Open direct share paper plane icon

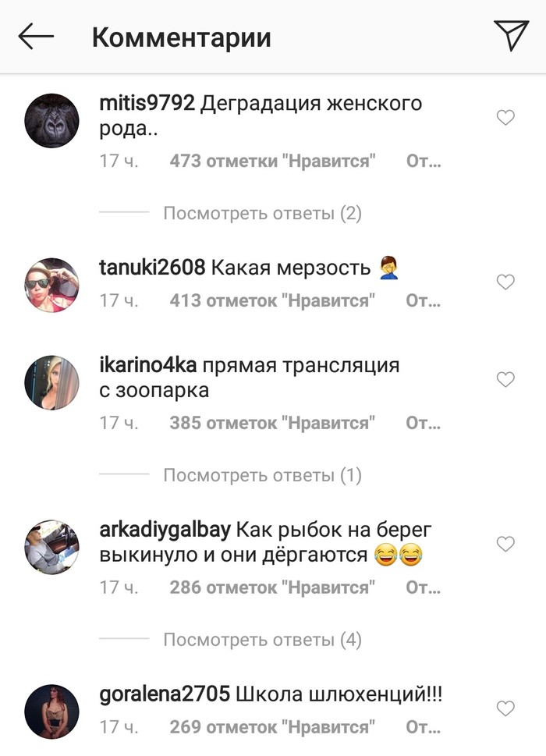pos(512,35)
